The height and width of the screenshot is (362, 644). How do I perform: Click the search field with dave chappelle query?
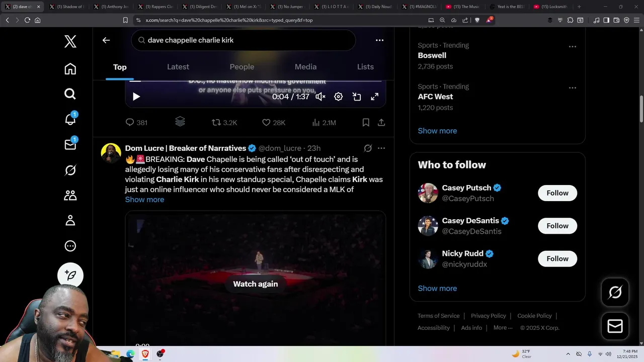point(244,40)
